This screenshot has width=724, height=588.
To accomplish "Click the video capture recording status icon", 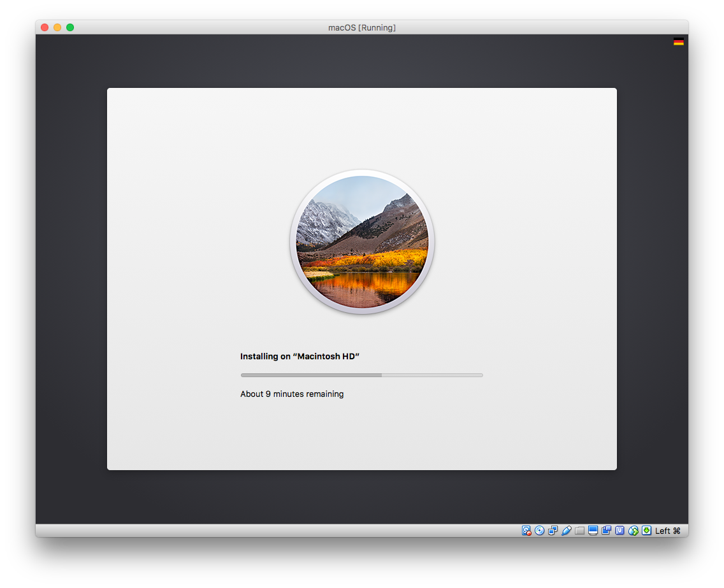I will [x=606, y=531].
